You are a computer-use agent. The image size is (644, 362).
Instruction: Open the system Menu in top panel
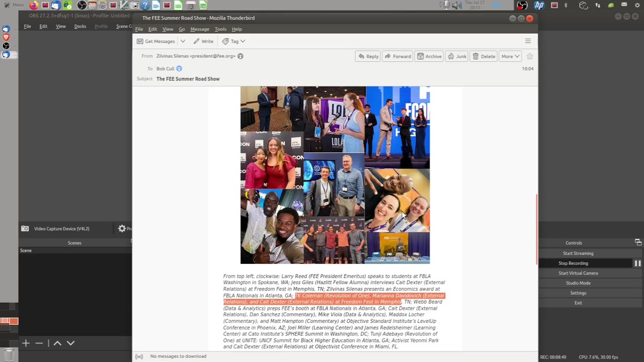13,5
